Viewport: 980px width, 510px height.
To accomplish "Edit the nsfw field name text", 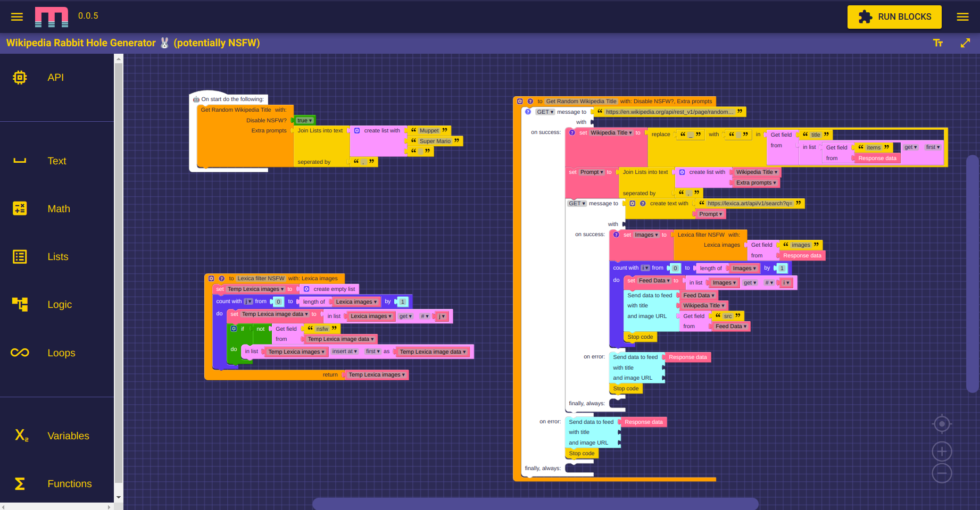I will click(x=322, y=329).
